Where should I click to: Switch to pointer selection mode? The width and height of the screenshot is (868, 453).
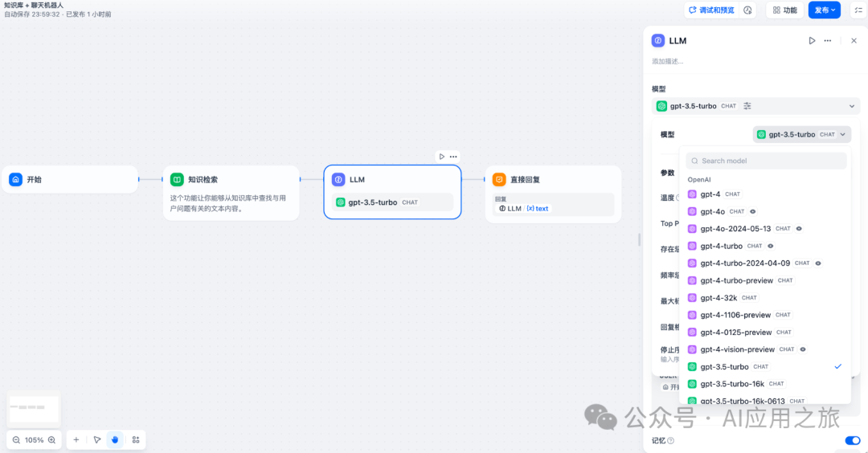pyautogui.click(x=97, y=439)
